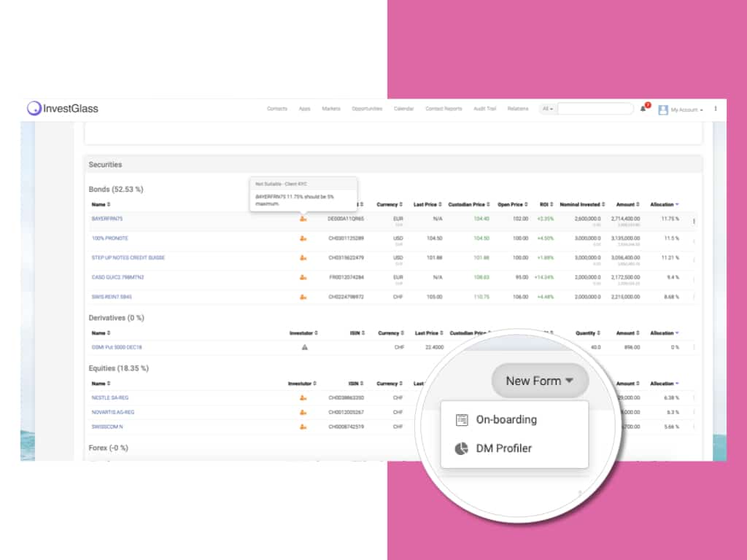Click the suitability icon for NESTLE SA-REG
This screenshot has height=560, width=747.
click(x=303, y=398)
